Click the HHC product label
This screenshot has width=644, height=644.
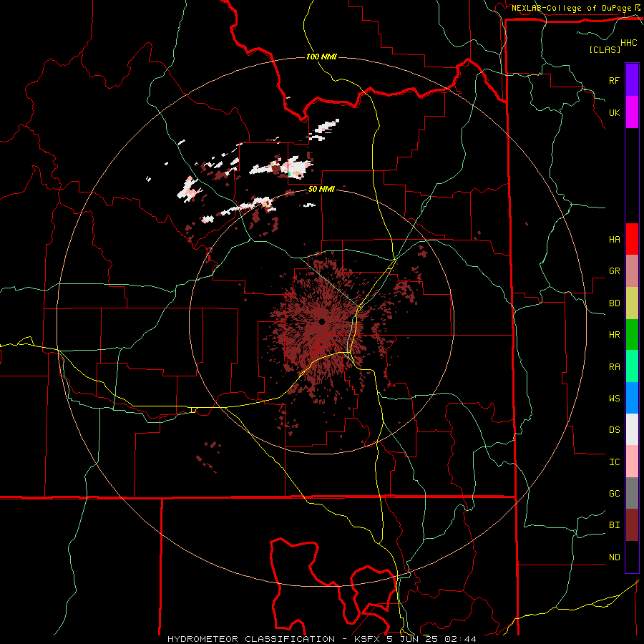629,43
